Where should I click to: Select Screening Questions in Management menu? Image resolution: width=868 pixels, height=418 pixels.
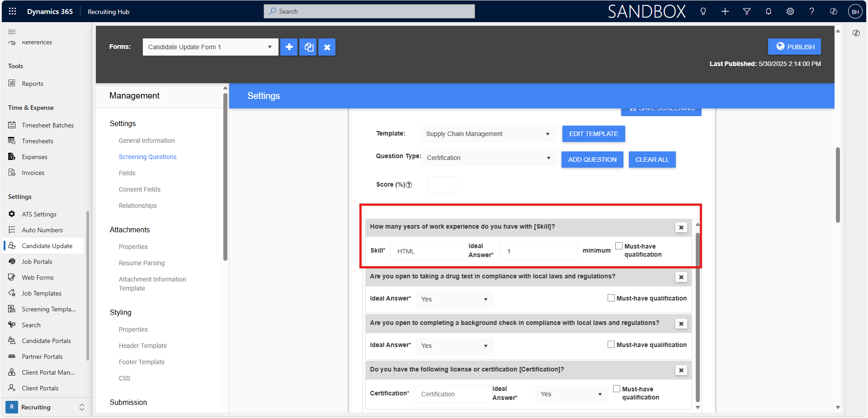coord(147,157)
